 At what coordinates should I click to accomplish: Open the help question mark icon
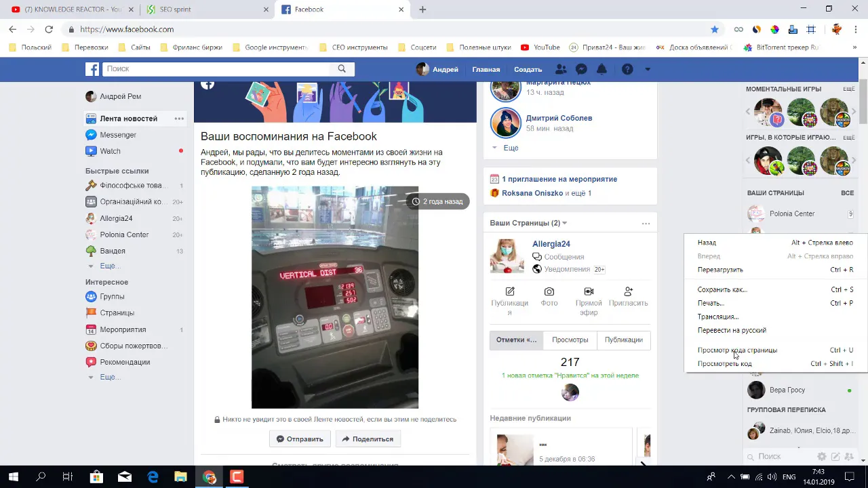point(627,69)
